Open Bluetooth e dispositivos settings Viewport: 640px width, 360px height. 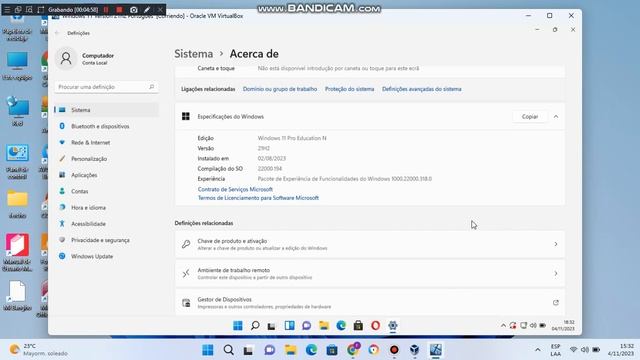(107, 126)
